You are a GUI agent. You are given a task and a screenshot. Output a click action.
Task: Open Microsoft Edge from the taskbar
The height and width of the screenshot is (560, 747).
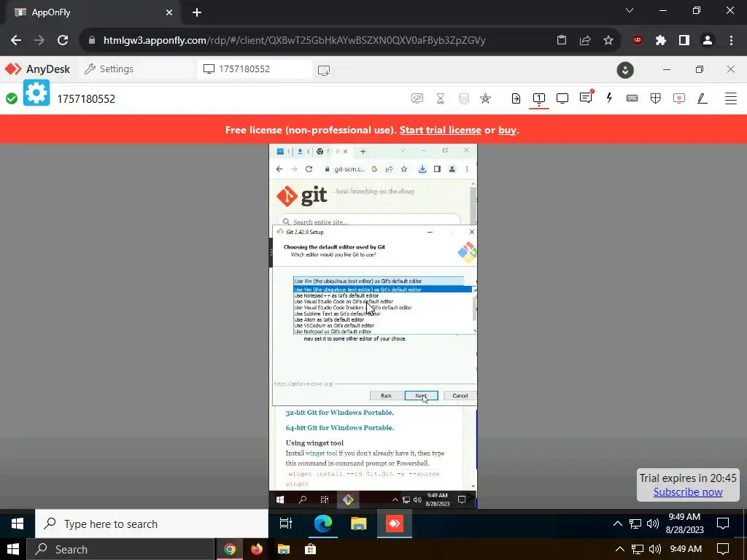click(x=322, y=524)
